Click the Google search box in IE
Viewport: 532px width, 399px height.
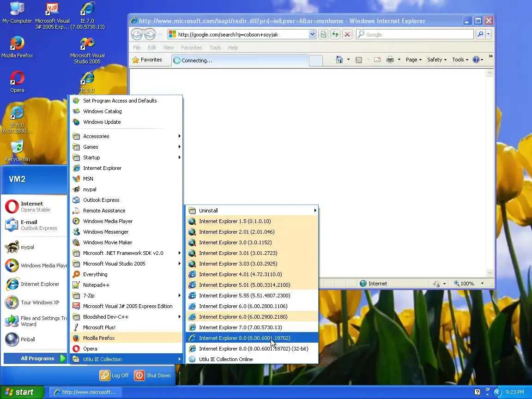pyautogui.click(x=415, y=34)
